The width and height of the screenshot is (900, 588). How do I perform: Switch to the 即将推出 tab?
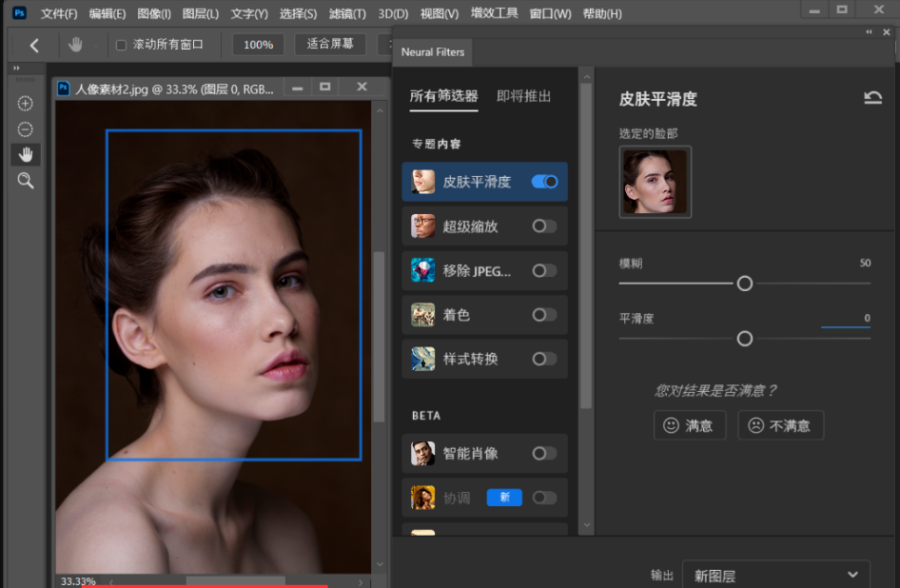tap(523, 96)
